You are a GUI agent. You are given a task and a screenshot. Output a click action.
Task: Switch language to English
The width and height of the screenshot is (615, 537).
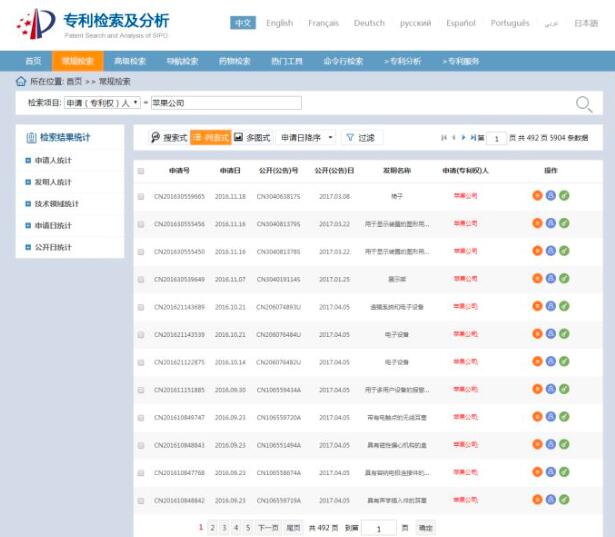tap(279, 23)
